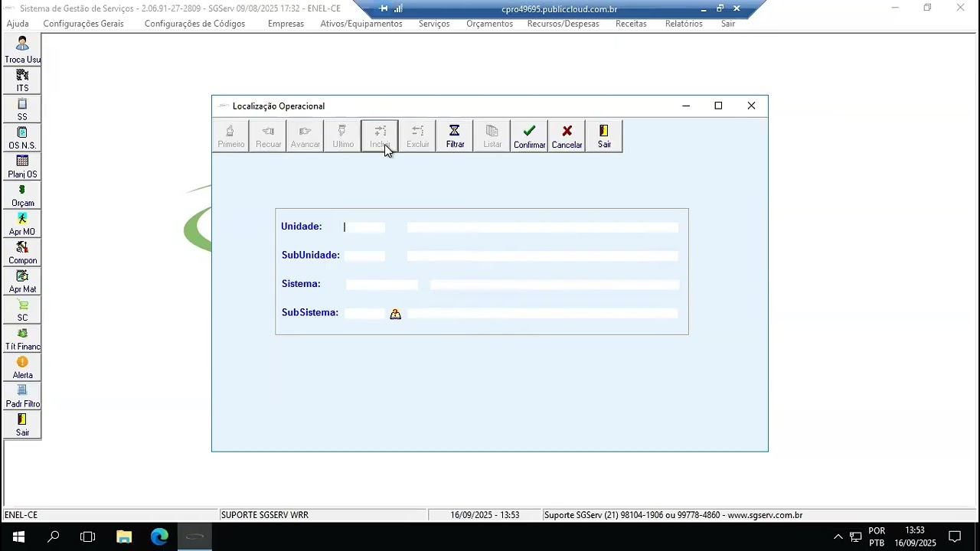980x551 pixels.
Task: Click the Sistema description field
Action: [x=554, y=285]
